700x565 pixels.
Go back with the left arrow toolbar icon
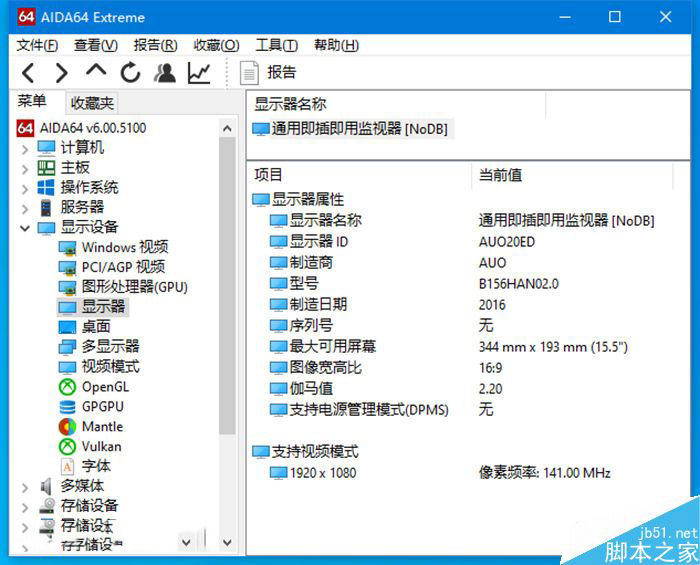[28, 72]
